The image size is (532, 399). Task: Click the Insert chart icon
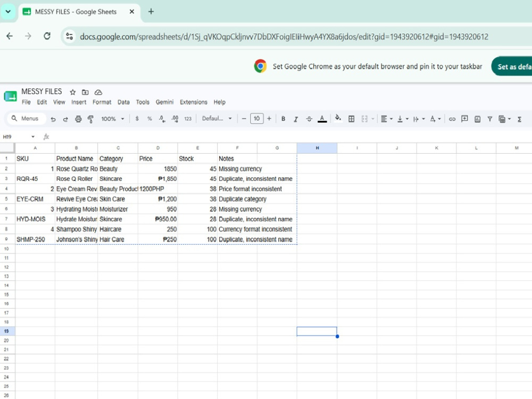tap(477, 119)
